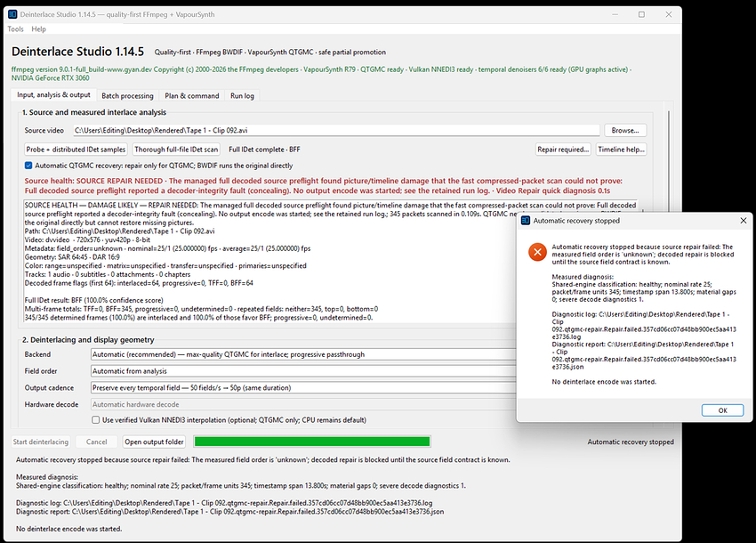Open the Tools menu
Screen dimensions: 756x543
tap(15, 29)
